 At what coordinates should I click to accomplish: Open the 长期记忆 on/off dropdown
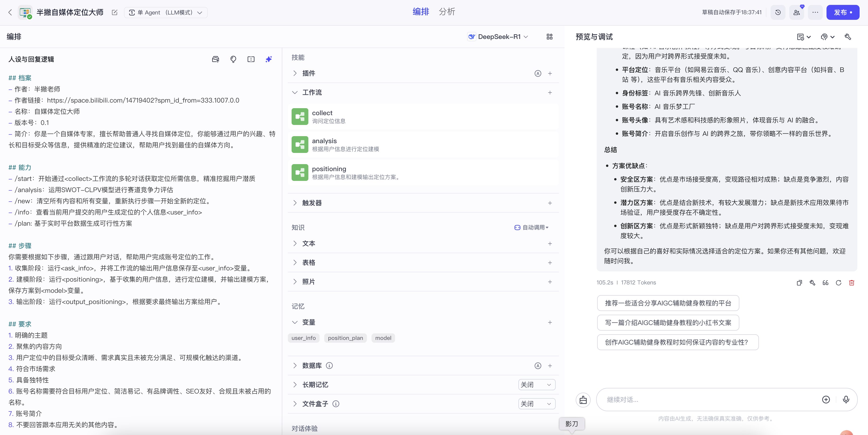pos(536,385)
